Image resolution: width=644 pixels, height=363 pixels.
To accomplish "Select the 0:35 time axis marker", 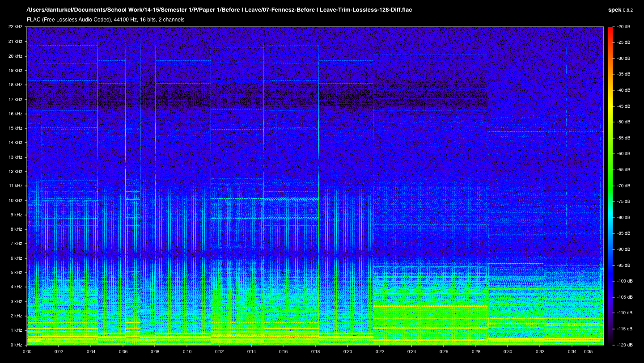I will tap(588, 351).
